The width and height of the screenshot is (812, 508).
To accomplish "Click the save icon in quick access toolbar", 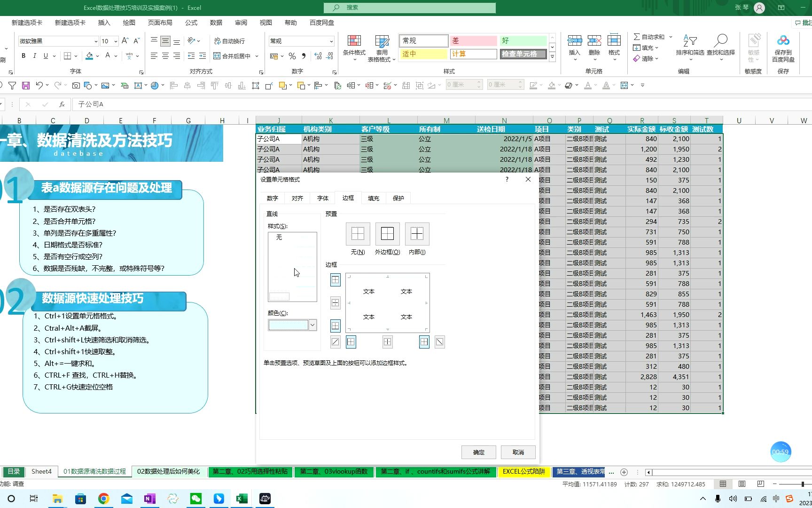I will (x=26, y=85).
